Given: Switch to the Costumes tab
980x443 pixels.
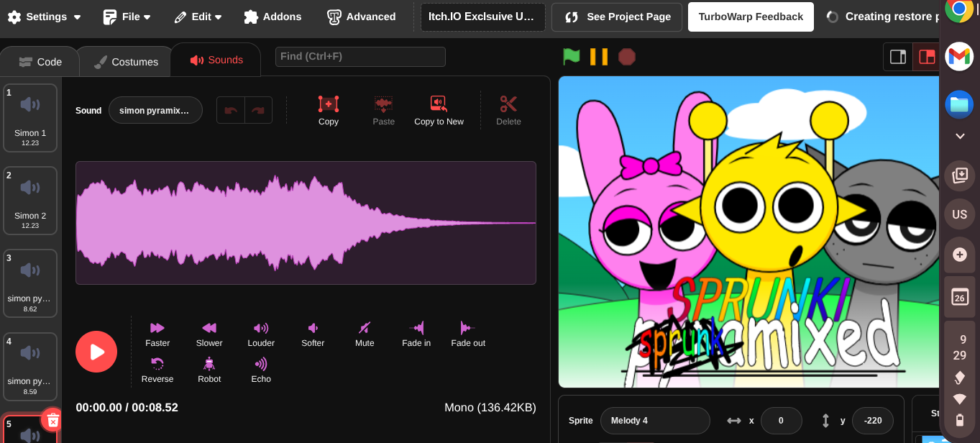Looking at the screenshot, I should 125,62.
